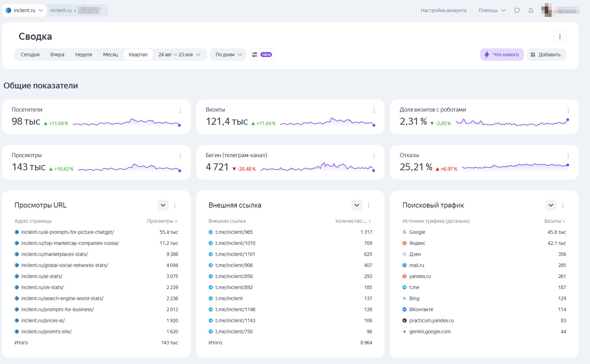Open the inclient.ru/marketplaces-stats/ page row

tap(55, 254)
